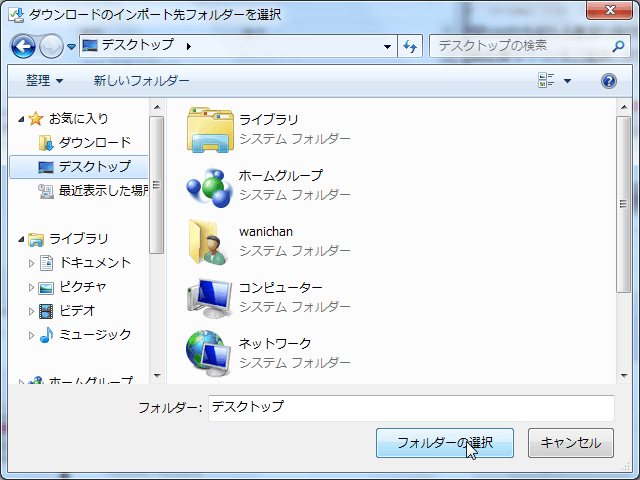
Task: Create a 新しいフォルダー
Action: [141, 80]
